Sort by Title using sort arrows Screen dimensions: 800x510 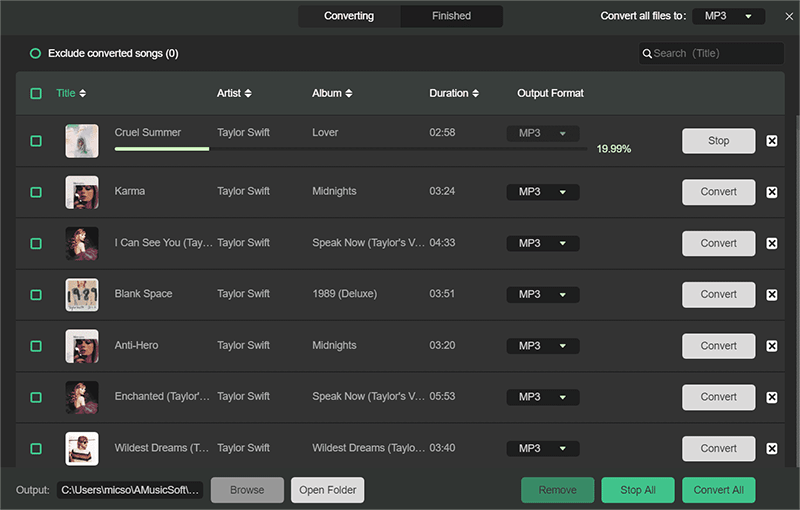click(83, 93)
